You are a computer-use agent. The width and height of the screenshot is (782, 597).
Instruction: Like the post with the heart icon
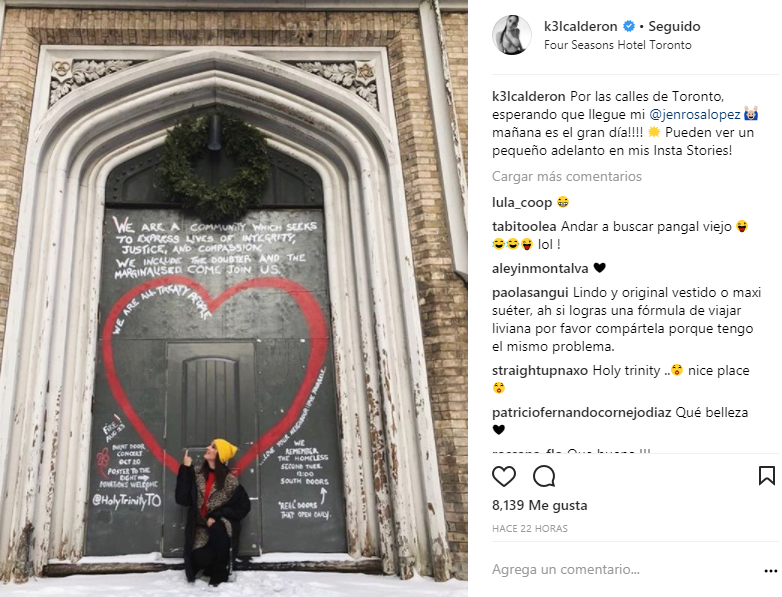(504, 476)
